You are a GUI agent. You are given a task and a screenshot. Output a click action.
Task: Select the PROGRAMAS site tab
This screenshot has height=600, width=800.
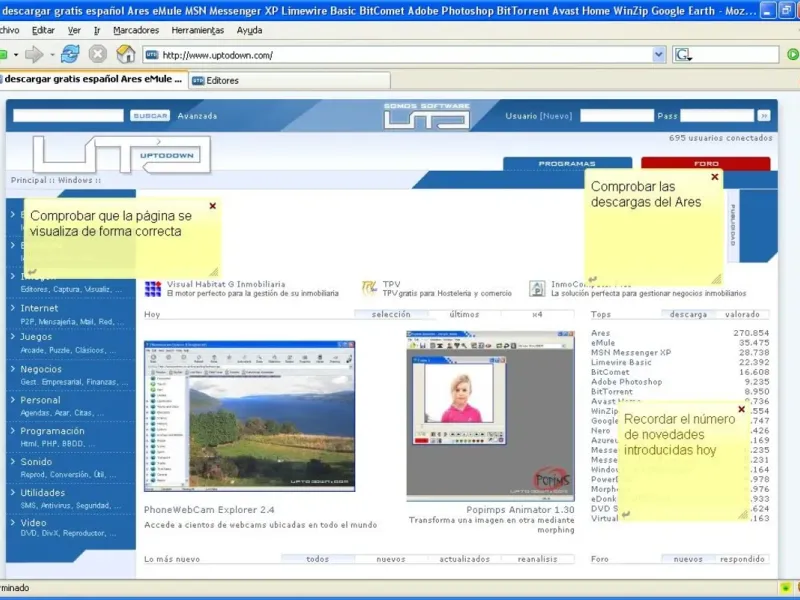click(x=567, y=163)
